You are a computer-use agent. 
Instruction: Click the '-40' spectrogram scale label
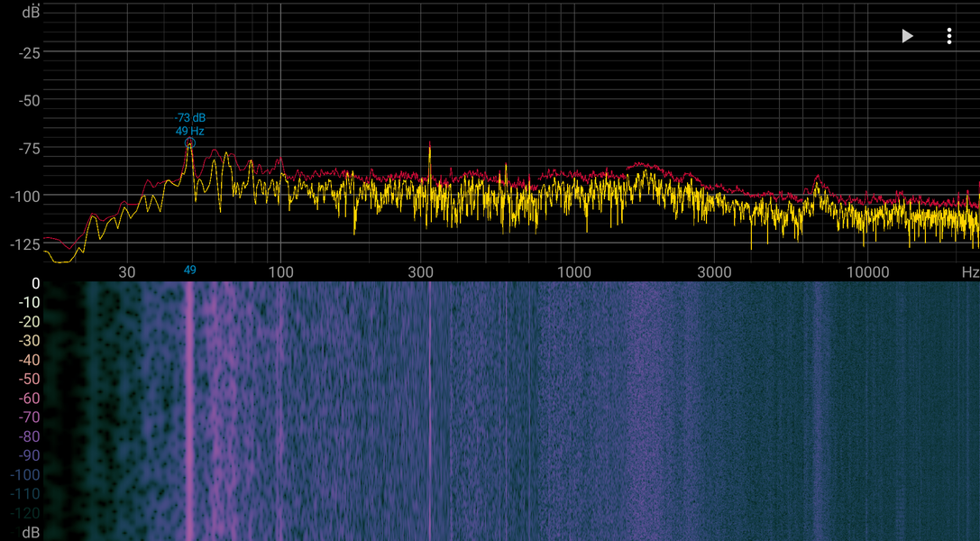(x=29, y=361)
